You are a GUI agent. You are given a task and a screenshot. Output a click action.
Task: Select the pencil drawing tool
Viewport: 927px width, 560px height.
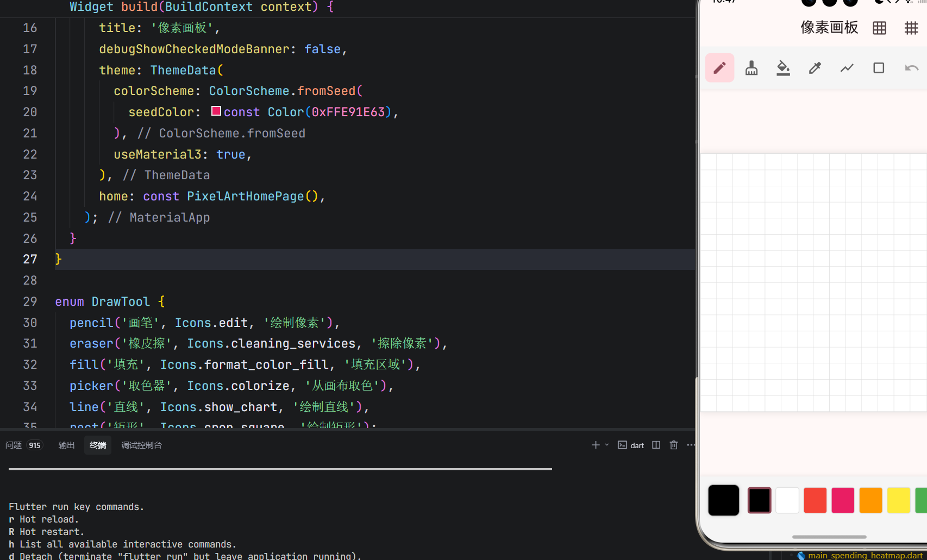pos(719,68)
